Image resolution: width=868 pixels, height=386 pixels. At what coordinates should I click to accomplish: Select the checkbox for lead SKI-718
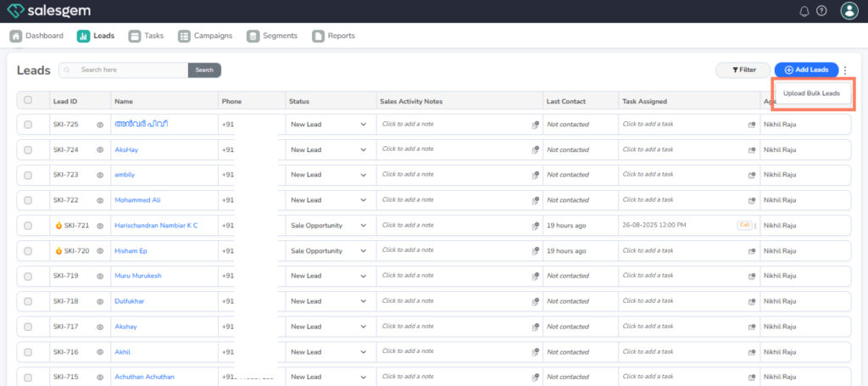28,301
